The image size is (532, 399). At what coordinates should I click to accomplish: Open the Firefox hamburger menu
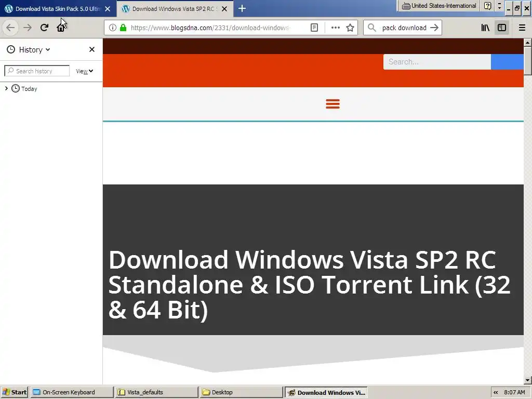[x=522, y=28]
